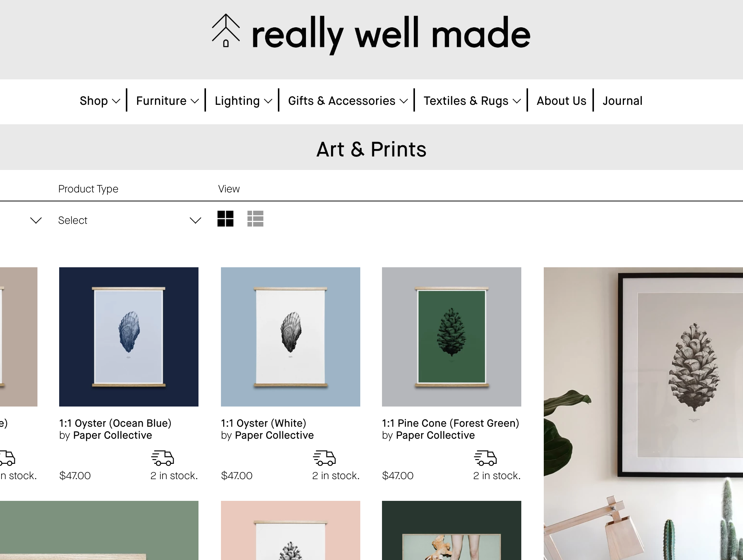The image size is (743, 560).
Task: Open the Journal page
Action: coord(622,101)
